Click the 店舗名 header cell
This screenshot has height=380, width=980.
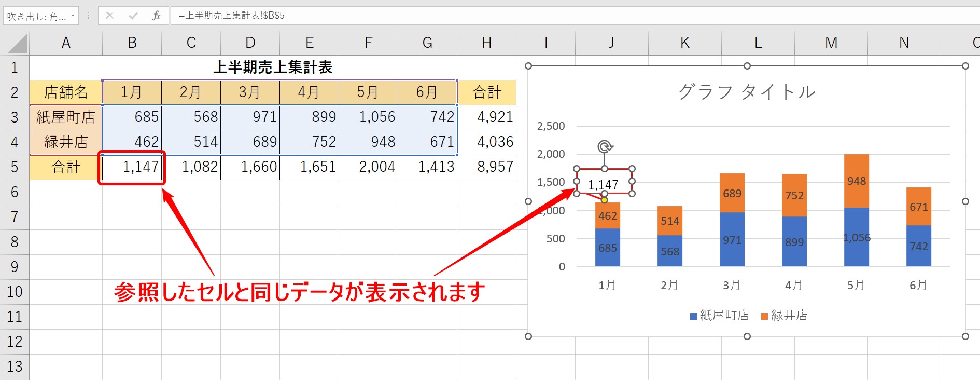pos(66,92)
